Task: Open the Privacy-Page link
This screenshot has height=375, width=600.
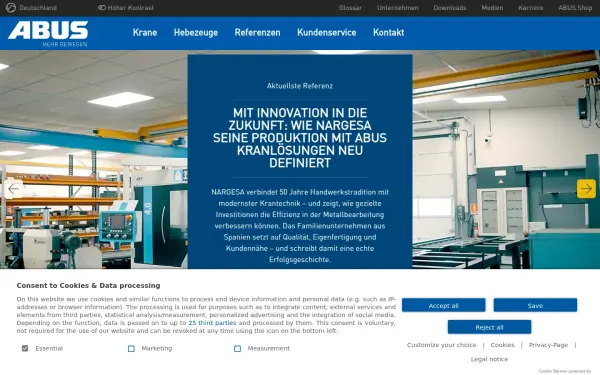Action: point(548,345)
